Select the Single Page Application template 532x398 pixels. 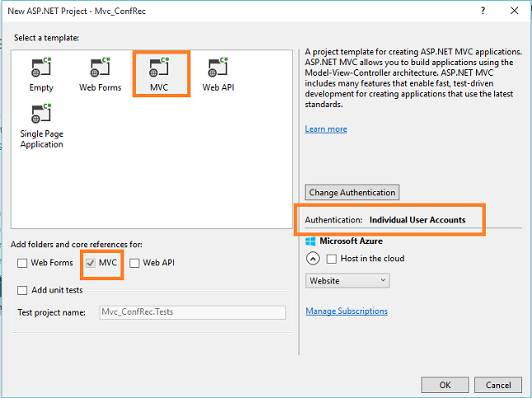coord(41,125)
